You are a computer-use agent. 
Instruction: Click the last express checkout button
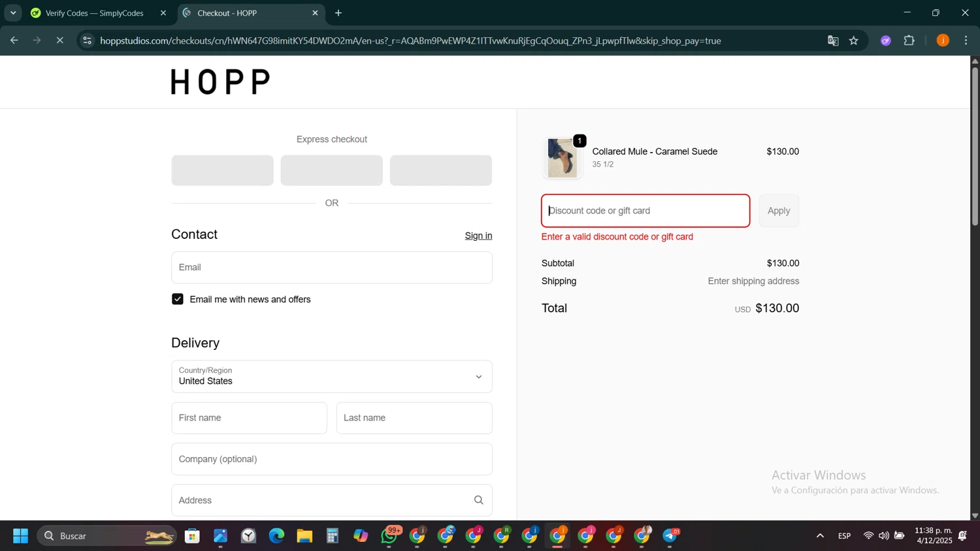[x=441, y=170]
